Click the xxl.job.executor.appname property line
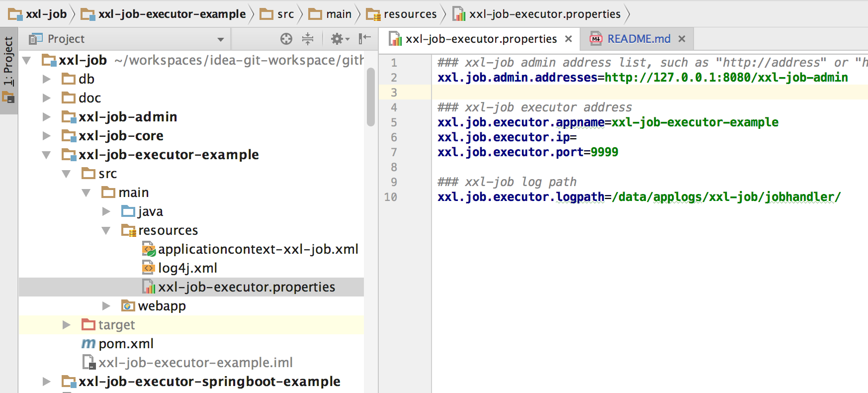Screen dimensions: 868x393 click(x=608, y=122)
